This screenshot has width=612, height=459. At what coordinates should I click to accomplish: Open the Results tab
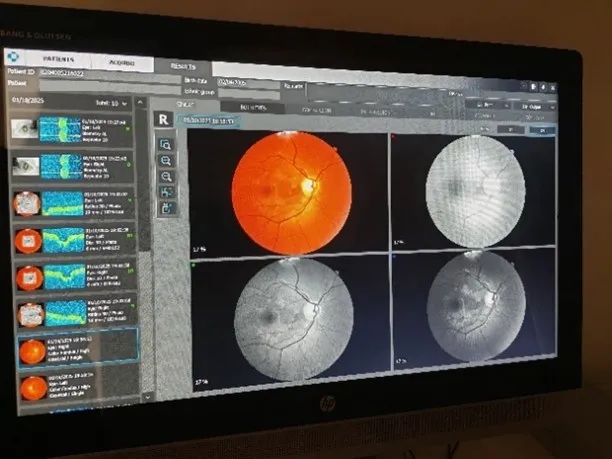pos(182,66)
